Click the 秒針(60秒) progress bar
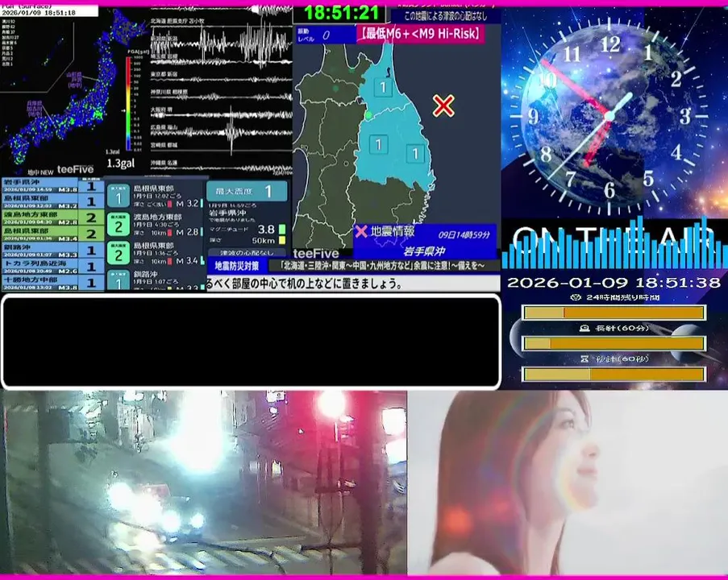 (614, 374)
